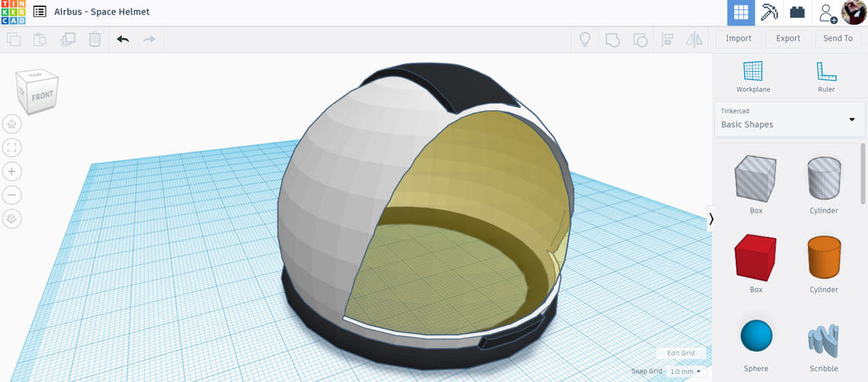Viewport: 868px width, 382px height.
Task: Click the Zoom out minus button
Action: coord(12,195)
